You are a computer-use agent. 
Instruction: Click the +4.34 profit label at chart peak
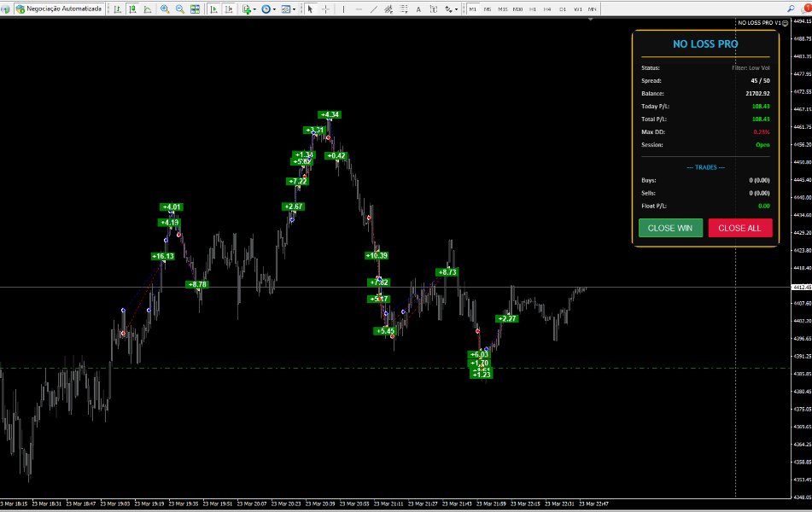(330, 114)
